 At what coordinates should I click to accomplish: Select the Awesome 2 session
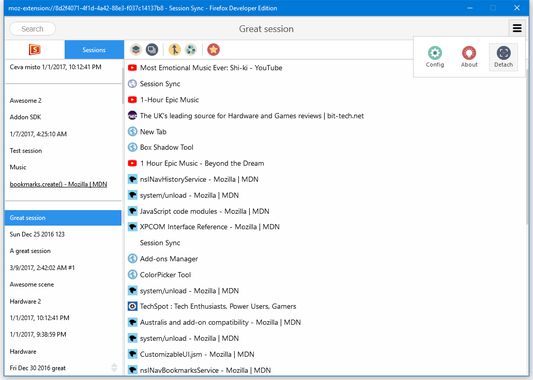tap(25, 101)
